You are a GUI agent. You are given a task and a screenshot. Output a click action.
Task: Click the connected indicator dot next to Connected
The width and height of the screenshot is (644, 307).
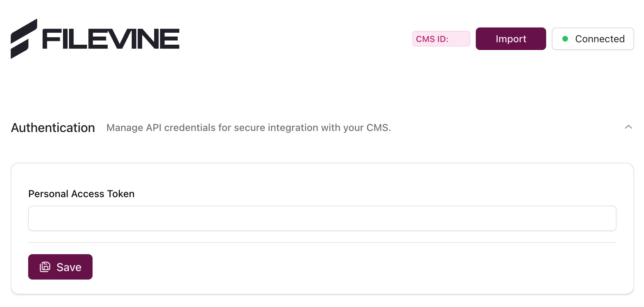click(x=566, y=39)
